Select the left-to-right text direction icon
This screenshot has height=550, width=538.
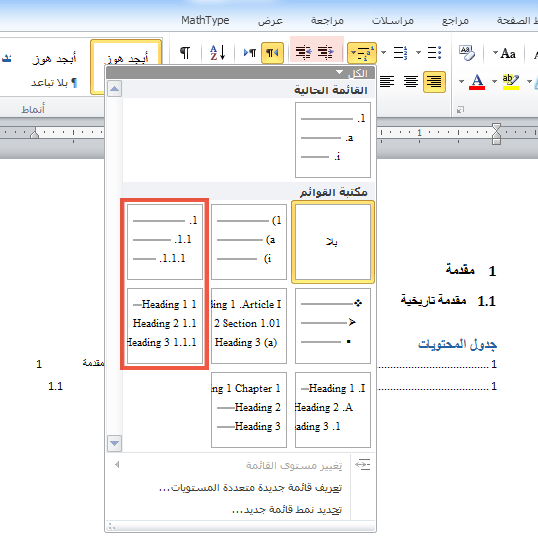250,53
